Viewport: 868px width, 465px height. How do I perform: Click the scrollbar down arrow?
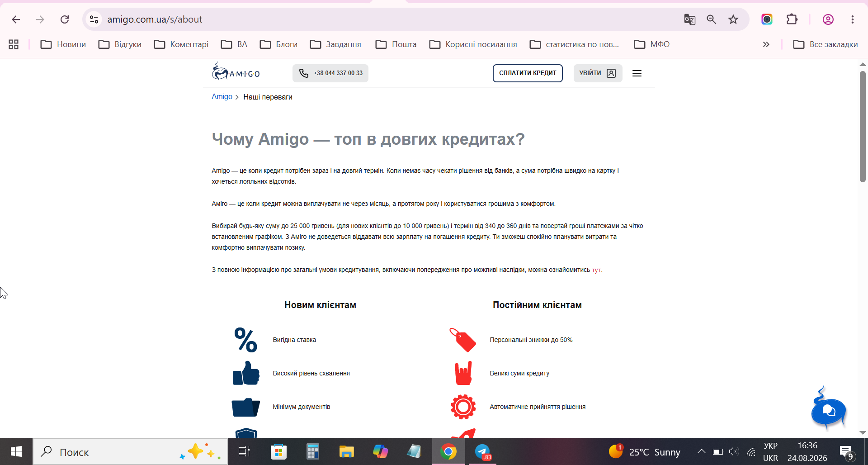point(863,433)
